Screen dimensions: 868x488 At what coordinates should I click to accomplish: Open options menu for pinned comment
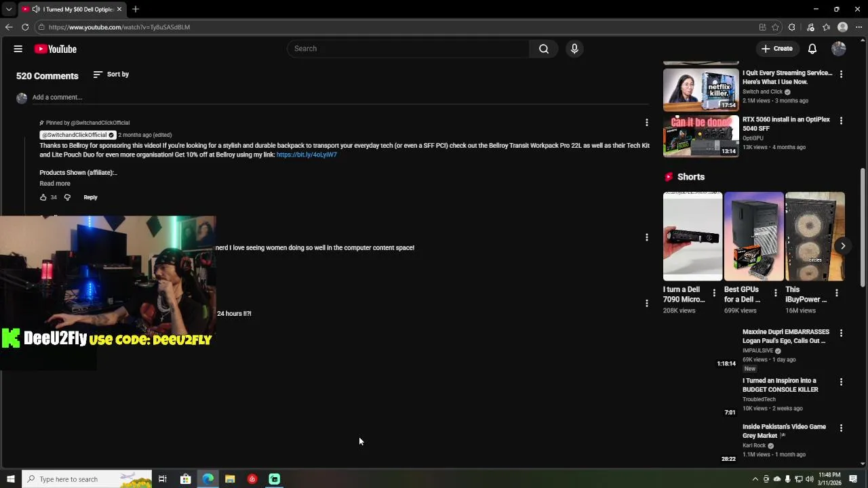click(647, 123)
